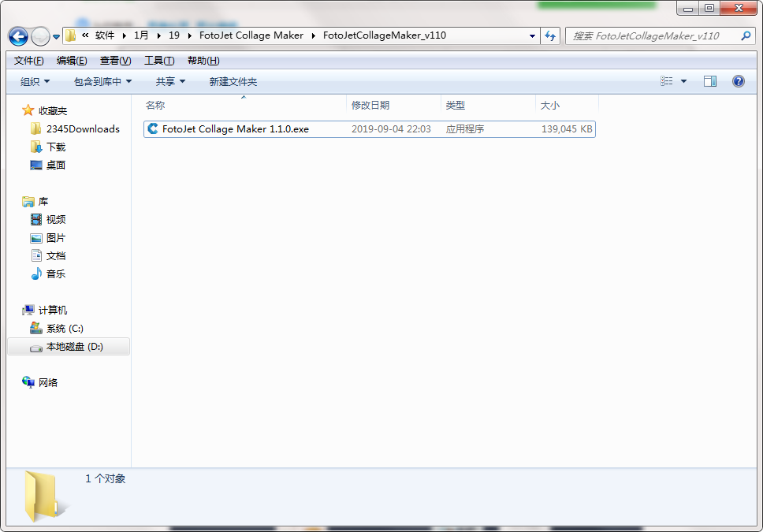Select FotoJet Collage Maker 1.1.0.exe file

pos(370,129)
